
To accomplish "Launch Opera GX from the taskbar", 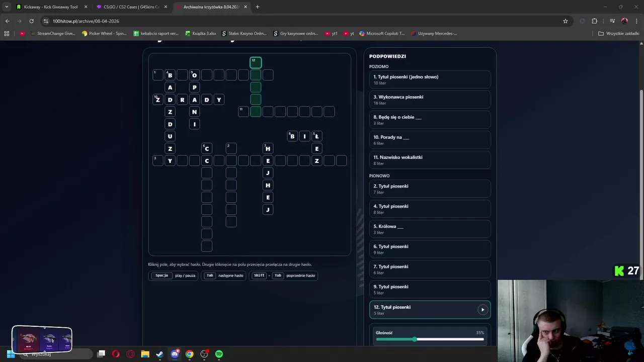I will (x=130, y=354).
